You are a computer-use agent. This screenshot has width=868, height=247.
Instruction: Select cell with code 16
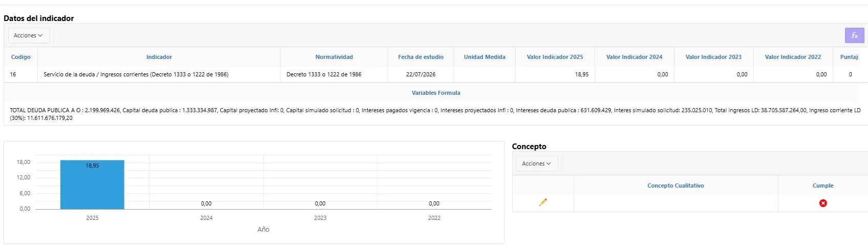coord(21,74)
